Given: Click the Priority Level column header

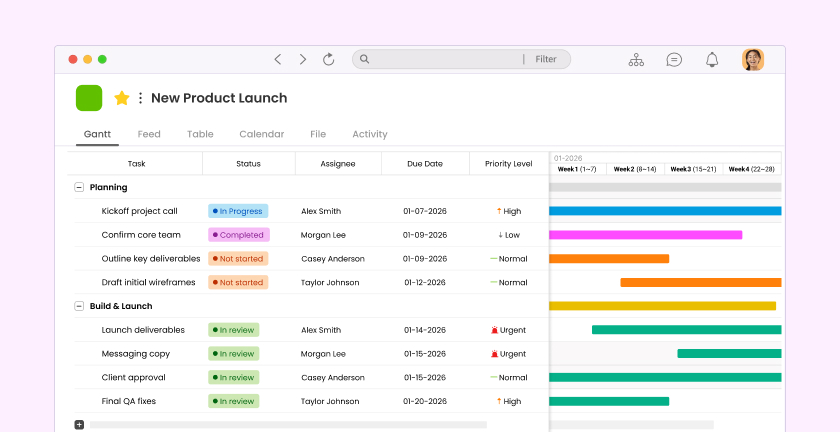Looking at the screenshot, I should [x=509, y=163].
